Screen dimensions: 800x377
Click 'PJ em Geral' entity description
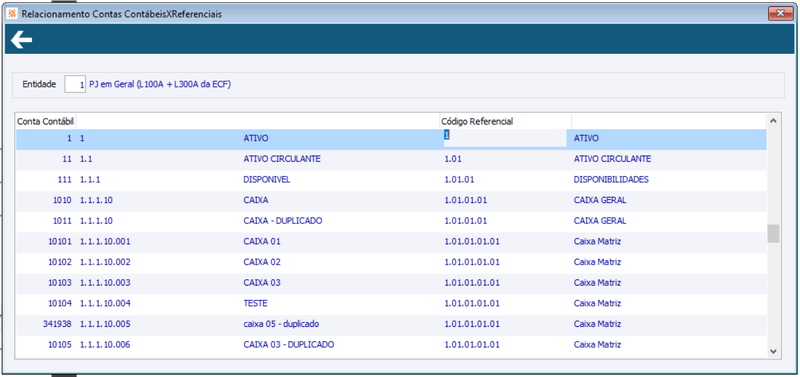coord(160,85)
